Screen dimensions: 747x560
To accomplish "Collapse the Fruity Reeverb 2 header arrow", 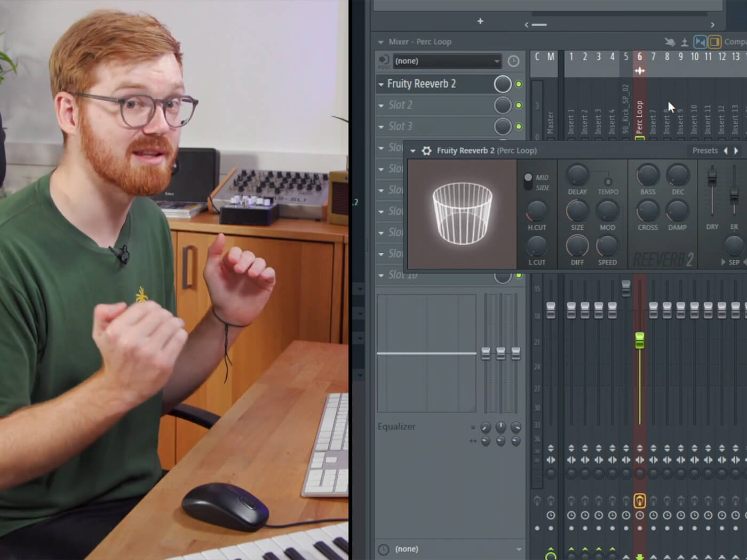I will click(412, 151).
